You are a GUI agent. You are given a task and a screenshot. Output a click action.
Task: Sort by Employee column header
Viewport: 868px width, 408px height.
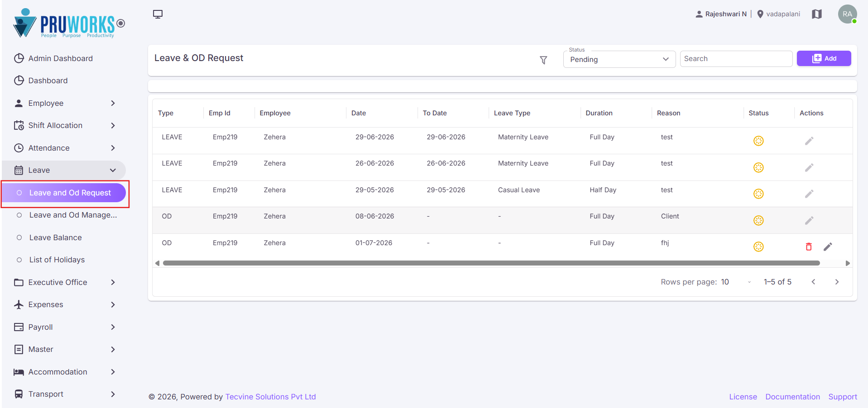point(275,113)
